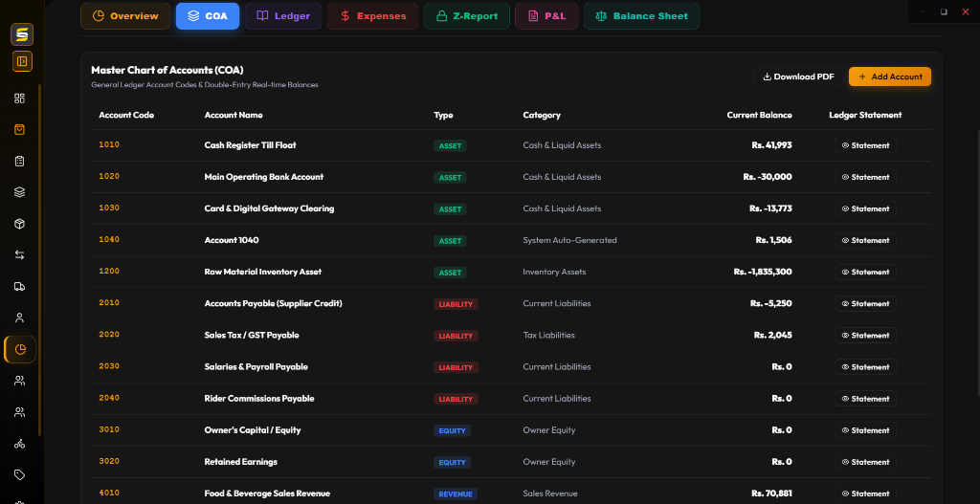Open the stacked layers sidebar icon
980x504 pixels.
[x=19, y=192]
